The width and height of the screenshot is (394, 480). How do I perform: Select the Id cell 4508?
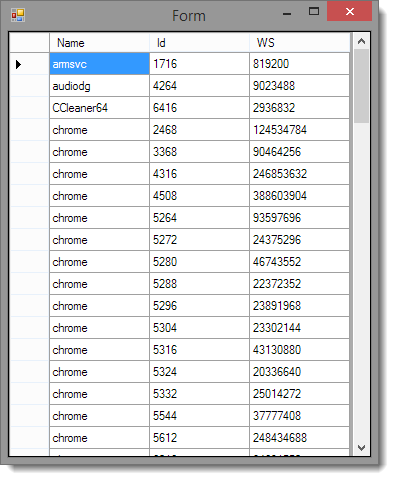coord(199,196)
